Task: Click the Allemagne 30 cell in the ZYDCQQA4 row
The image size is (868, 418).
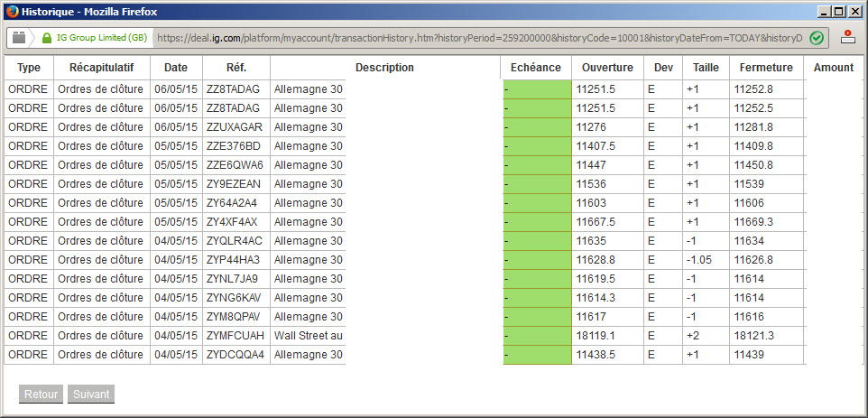Action: (309, 354)
